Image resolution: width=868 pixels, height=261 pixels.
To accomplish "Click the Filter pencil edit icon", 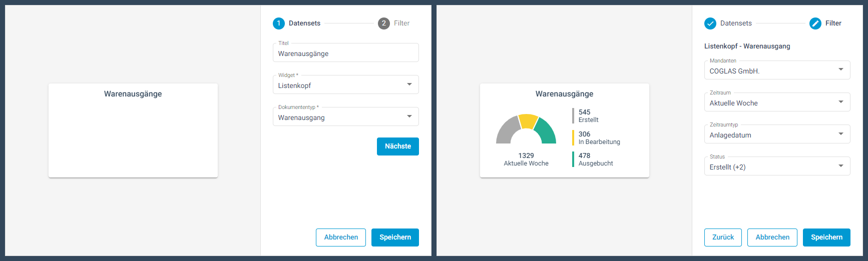I will pos(815,23).
